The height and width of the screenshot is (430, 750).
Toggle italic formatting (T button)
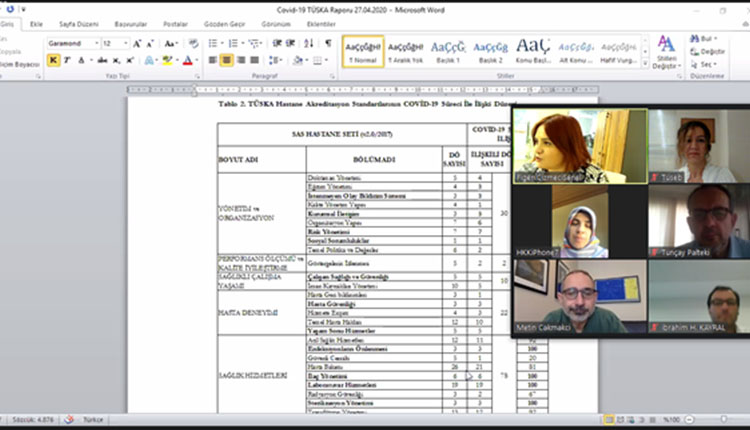click(x=68, y=60)
